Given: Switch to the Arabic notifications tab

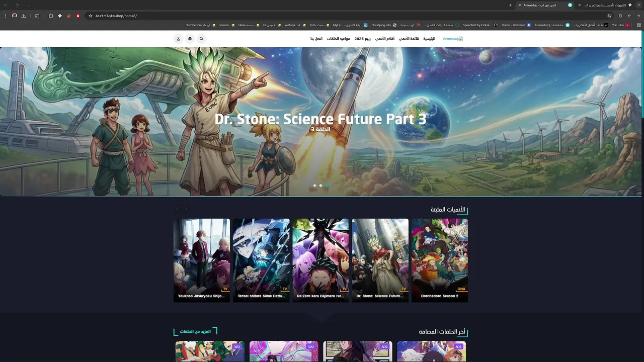Looking at the screenshot, I should pyautogui.click(x=605, y=5).
